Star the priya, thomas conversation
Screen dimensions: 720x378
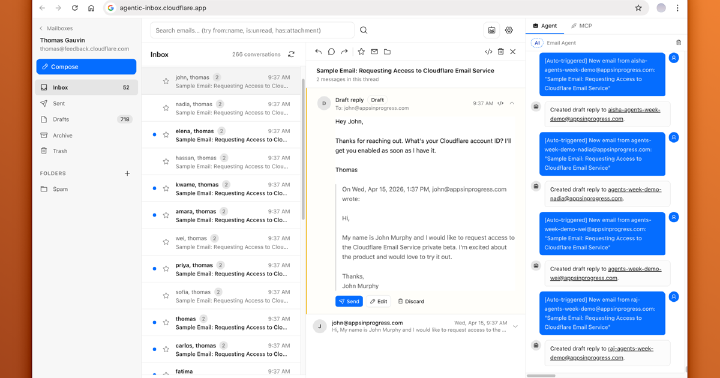click(x=166, y=269)
